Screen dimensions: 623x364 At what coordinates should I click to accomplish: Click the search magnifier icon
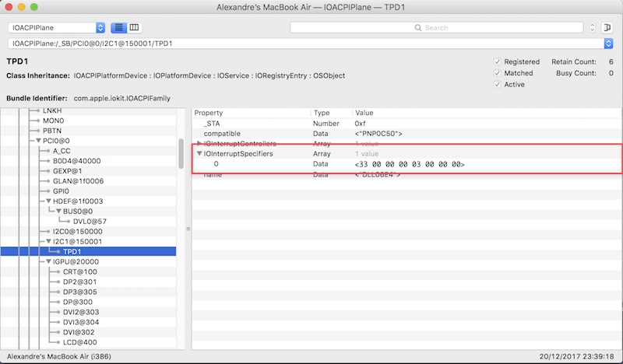(420, 28)
